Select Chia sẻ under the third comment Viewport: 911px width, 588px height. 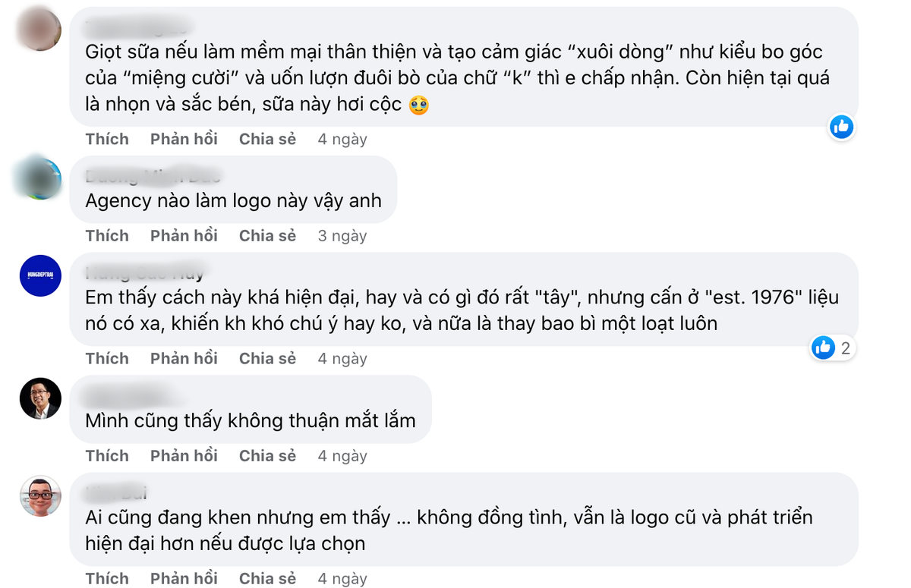coord(267,358)
